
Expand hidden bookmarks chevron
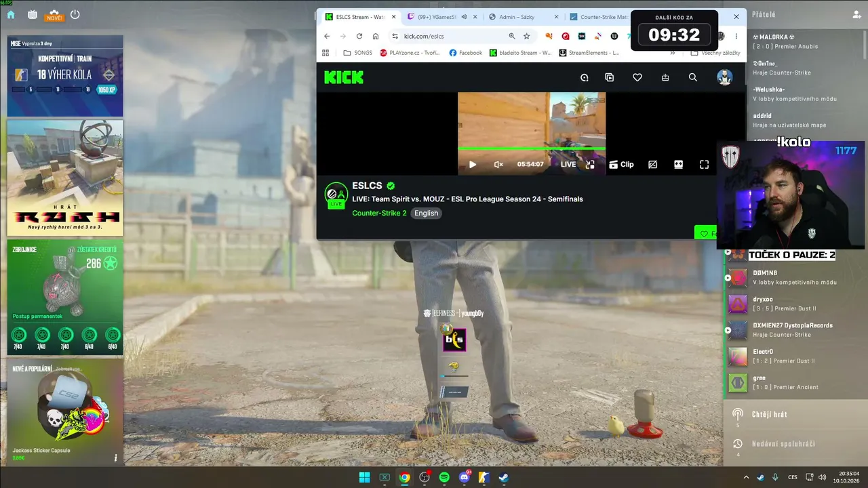pos(673,53)
